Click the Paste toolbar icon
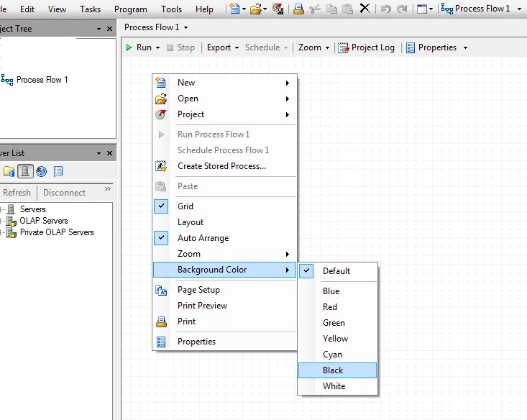527x420 pixels. 347,9
